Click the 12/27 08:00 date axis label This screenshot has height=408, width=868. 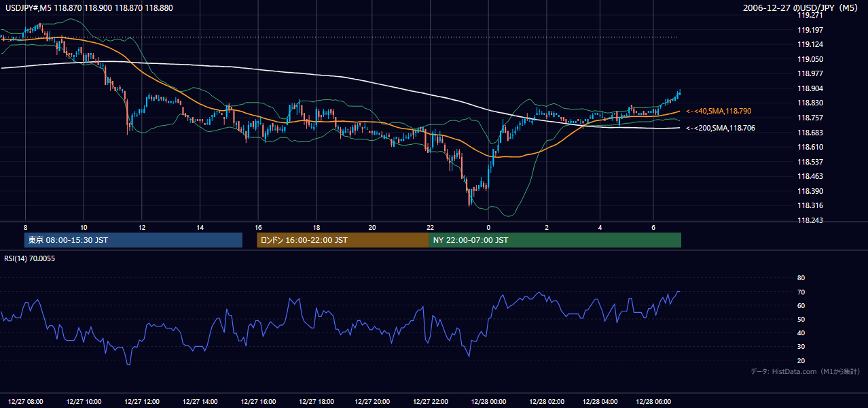(26, 402)
